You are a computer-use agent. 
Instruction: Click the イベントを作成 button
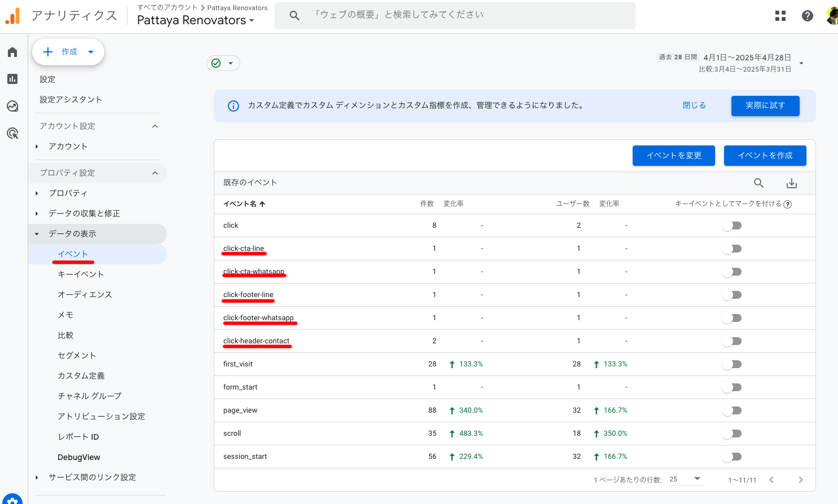pyautogui.click(x=765, y=156)
